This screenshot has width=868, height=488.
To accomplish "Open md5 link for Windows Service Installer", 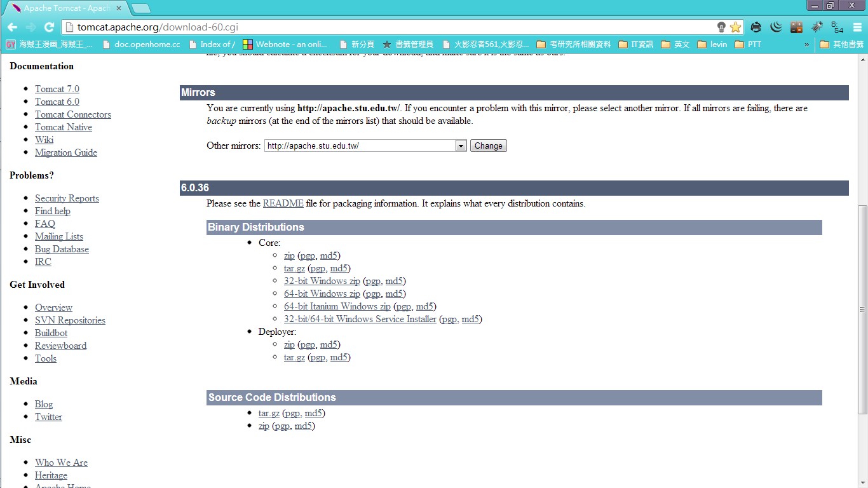I will [x=470, y=319].
